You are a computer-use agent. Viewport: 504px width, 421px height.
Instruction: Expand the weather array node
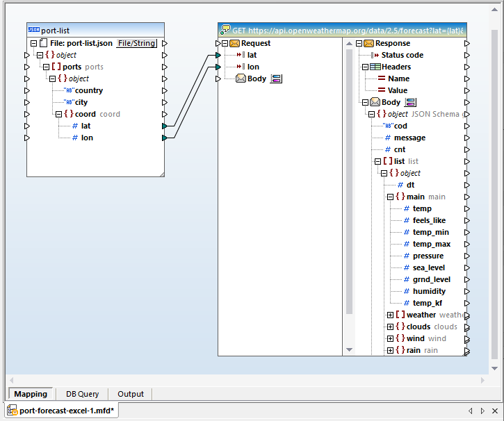tap(391, 315)
